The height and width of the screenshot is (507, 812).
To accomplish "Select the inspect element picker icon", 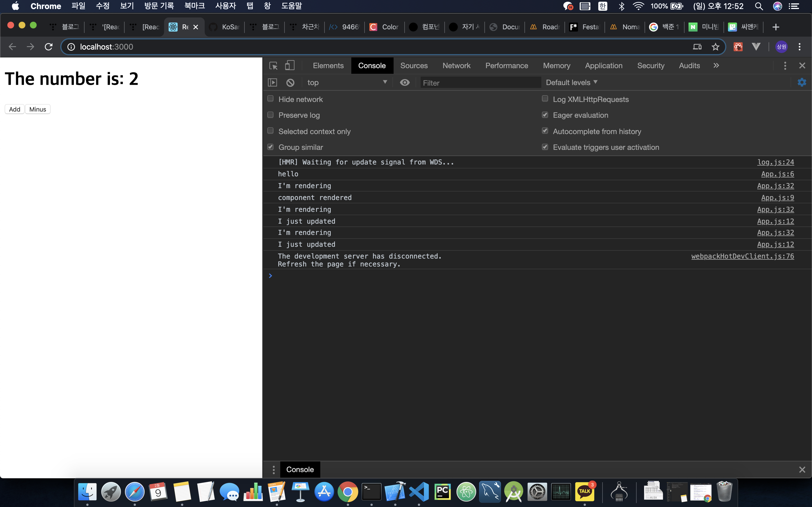I will click(x=273, y=66).
